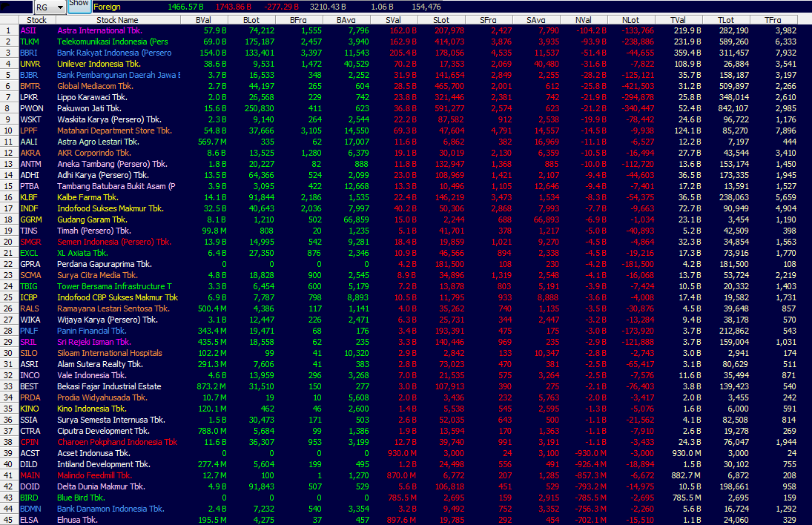
Task: Sort by the BAvg column header
Action: (x=346, y=20)
